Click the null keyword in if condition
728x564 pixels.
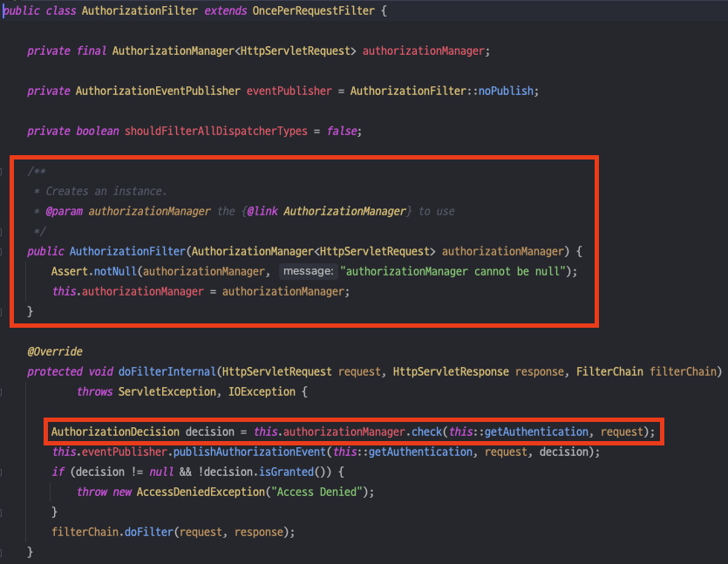tap(161, 472)
